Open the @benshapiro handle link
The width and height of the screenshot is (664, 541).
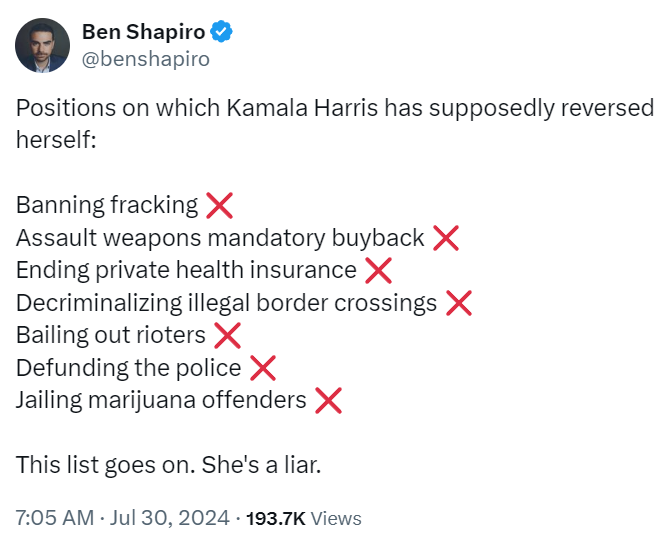click(x=146, y=59)
